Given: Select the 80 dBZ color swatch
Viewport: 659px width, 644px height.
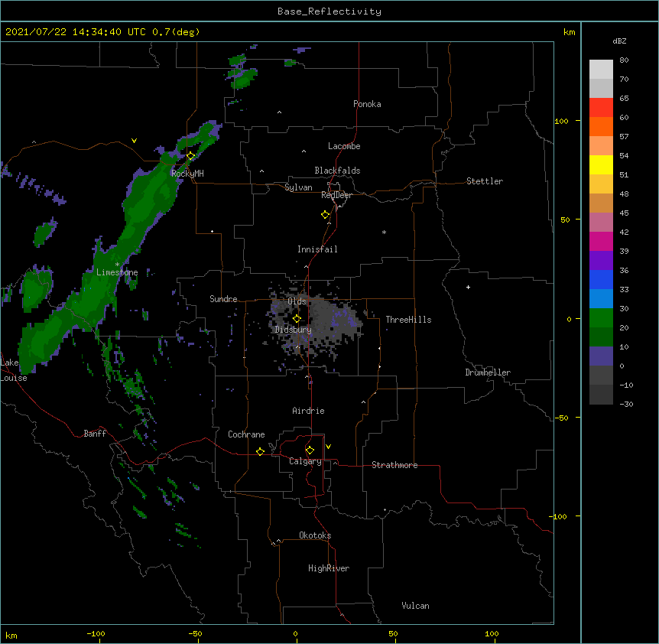Looking at the screenshot, I should coord(601,69).
